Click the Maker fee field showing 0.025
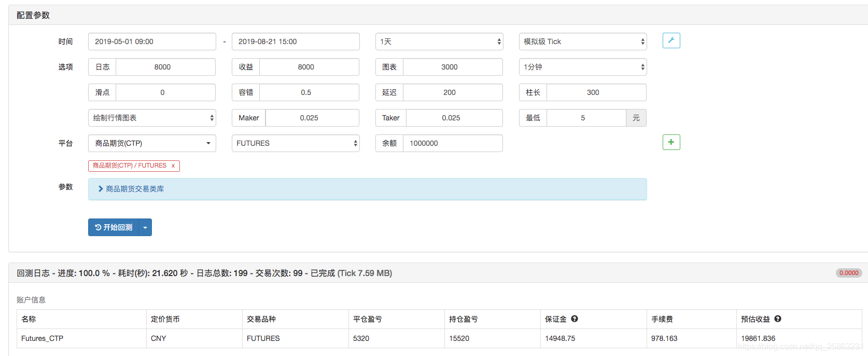This screenshot has width=868, height=356. (x=312, y=118)
